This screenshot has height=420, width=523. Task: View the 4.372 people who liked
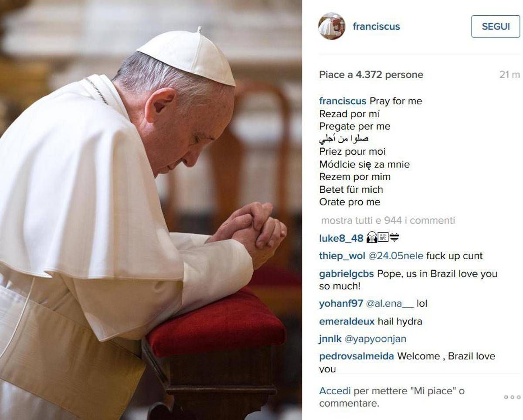pos(371,75)
